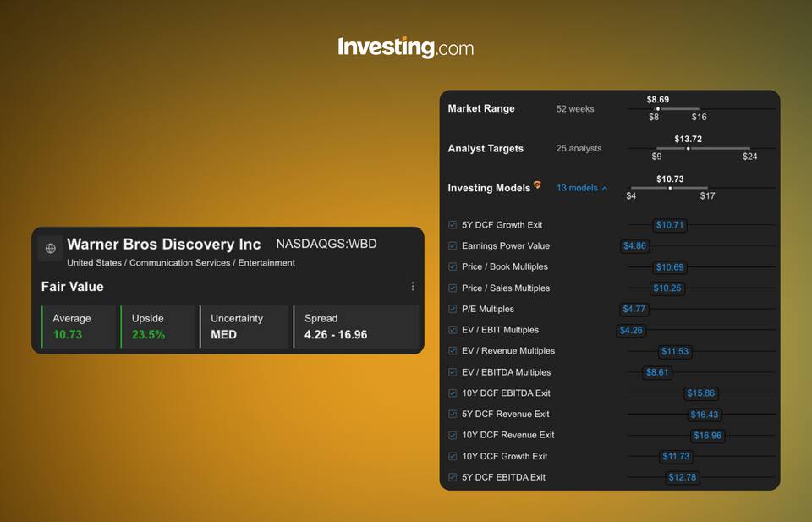The image size is (812, 522).
Task: Click the $15.86 value tag
Action: (x=700, y=393)
